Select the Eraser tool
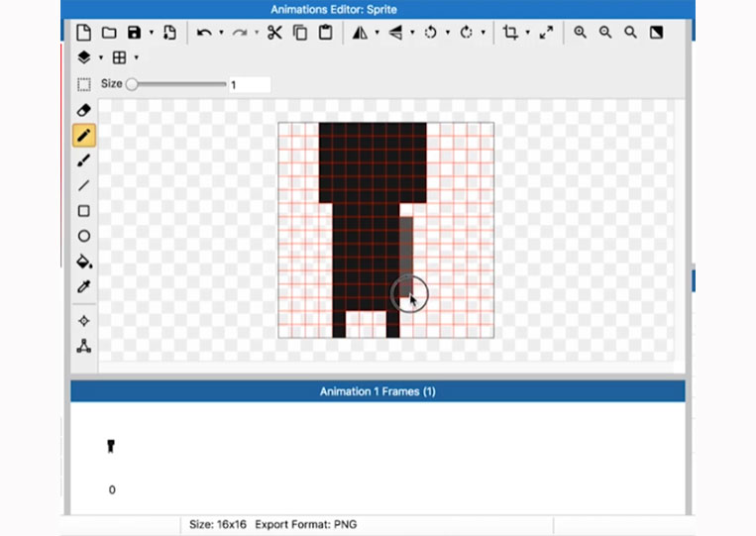Viewport: 756px width, 536px height. [84, 110]
